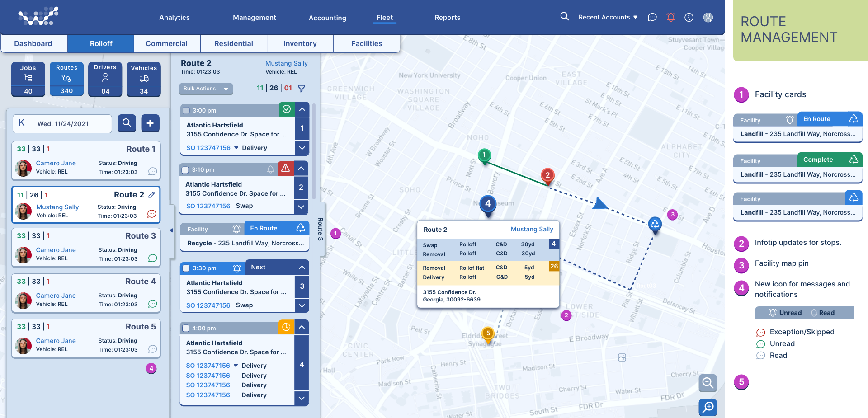
Task: Tick the 3:30 pm stop checkbox
Action: coord(186,268)
